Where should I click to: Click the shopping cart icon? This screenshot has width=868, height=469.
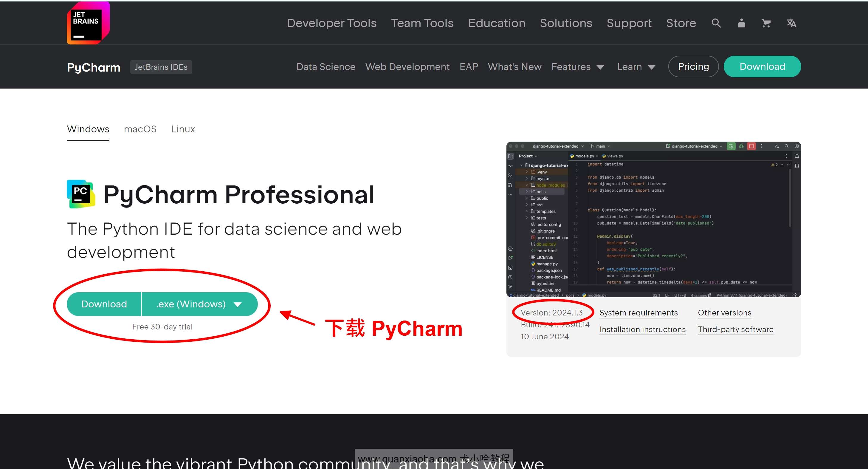pos(766,23)
